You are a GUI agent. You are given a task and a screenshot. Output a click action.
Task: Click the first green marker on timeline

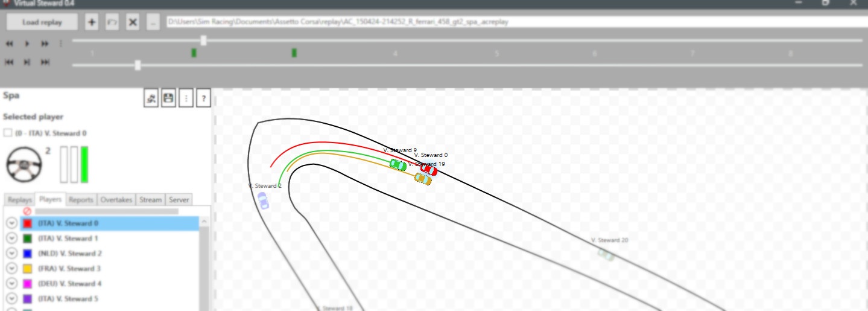(194, 53)
